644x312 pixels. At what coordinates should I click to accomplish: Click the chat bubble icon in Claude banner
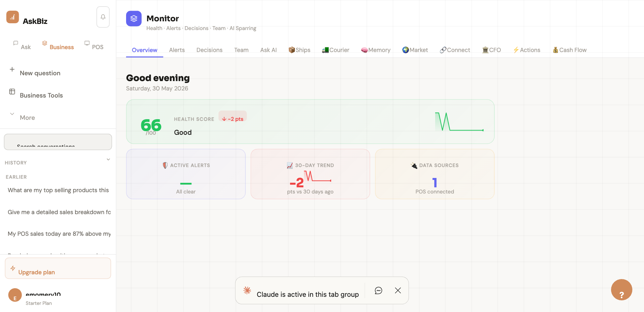pyautogui.click(x=378, y=290)
